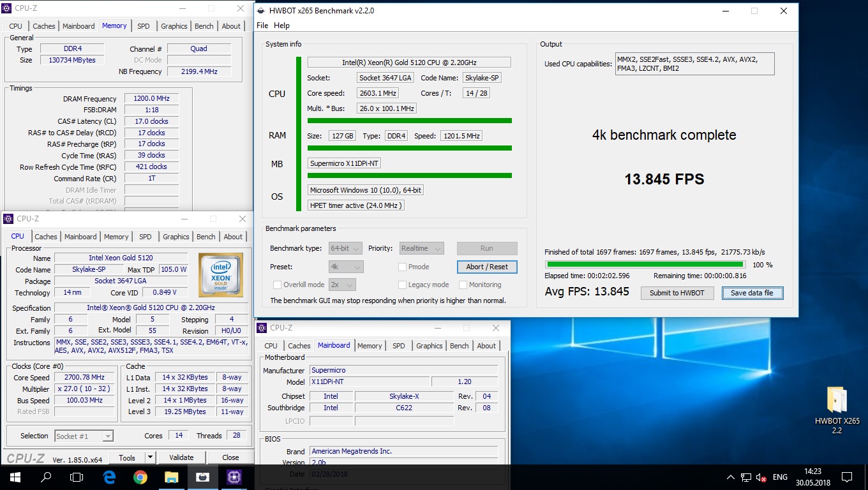Click the Multiplier x 27.0 (10 - 32) value
The image size is (868, 490).
click(85, 389)
